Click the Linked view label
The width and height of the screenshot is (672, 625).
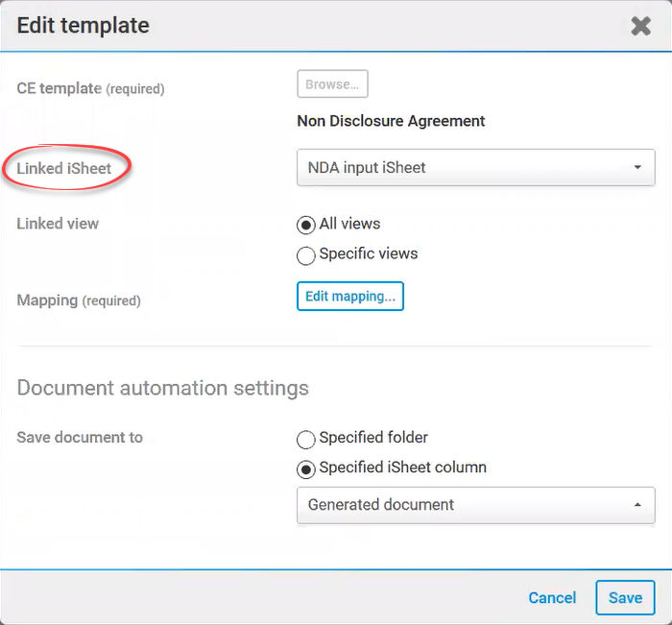coord(58,224)
